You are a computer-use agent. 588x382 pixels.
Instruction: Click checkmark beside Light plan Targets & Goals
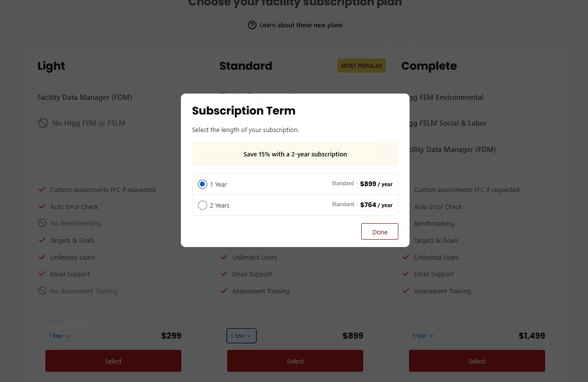(42, 240)
